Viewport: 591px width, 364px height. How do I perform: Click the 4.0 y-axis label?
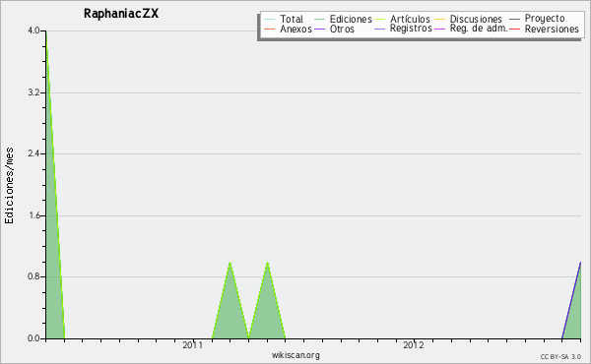pyautogui.click(x=33, y=30)
